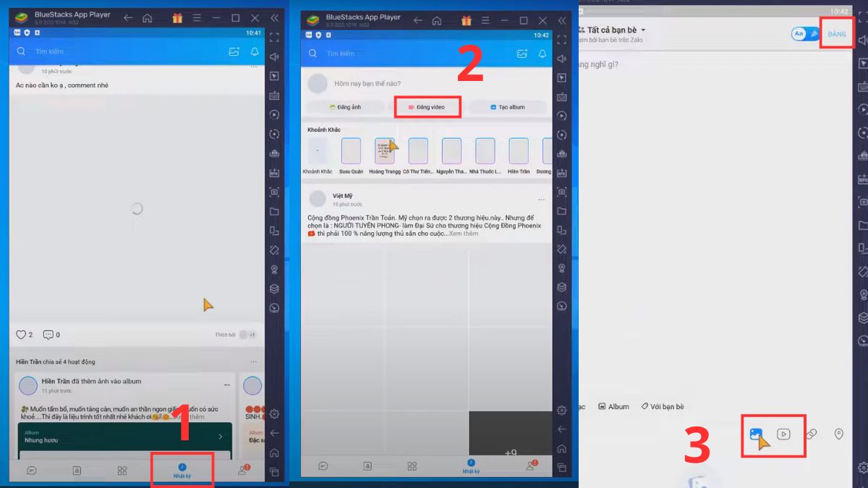Open the personal profile tab in step 2 window
Image resolution: width=868 pixels, height=488 pixels.
pyautogui.click(x=532, y=466)
